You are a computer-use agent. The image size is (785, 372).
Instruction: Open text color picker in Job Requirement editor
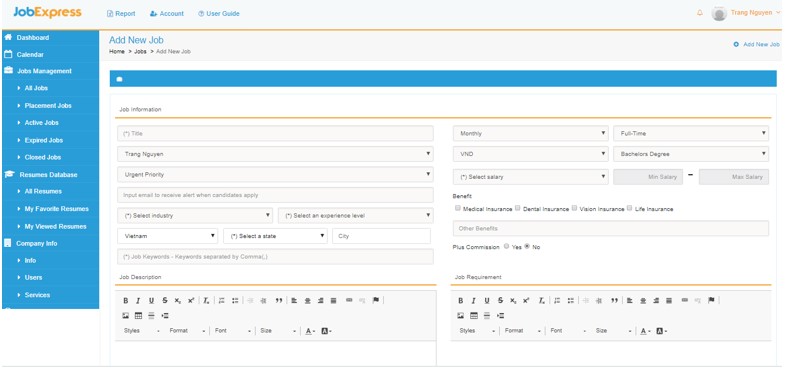pos(646,331)
